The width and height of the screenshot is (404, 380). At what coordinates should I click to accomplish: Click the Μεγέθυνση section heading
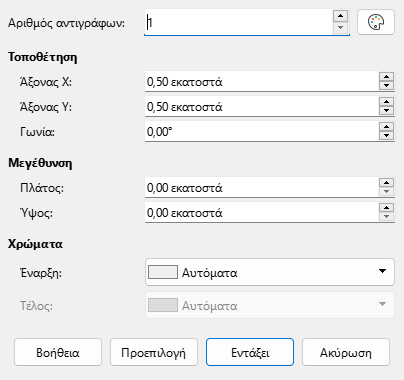[x=40, y=163]
